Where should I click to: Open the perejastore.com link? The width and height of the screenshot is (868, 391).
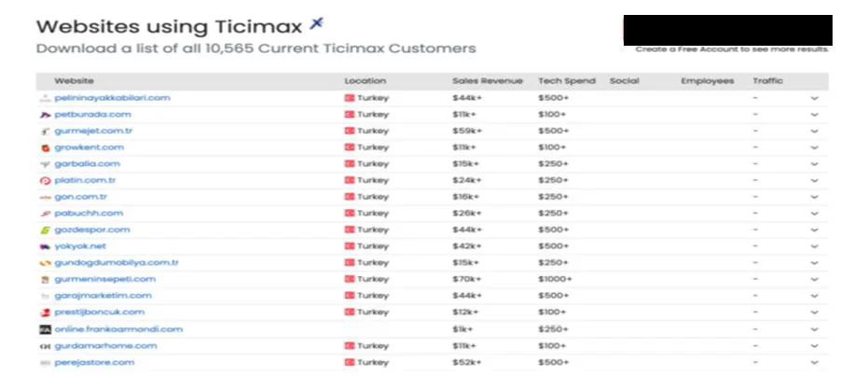pyautogui.click(x=95, y=362)
